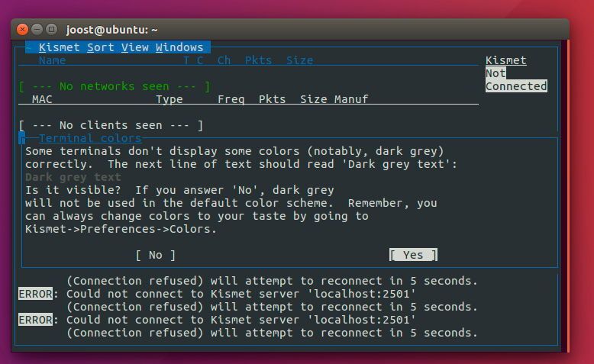Click the Freq column header
Image resolution: width=594 pixels, height=364 pixels.
click(x=231, y=99)
